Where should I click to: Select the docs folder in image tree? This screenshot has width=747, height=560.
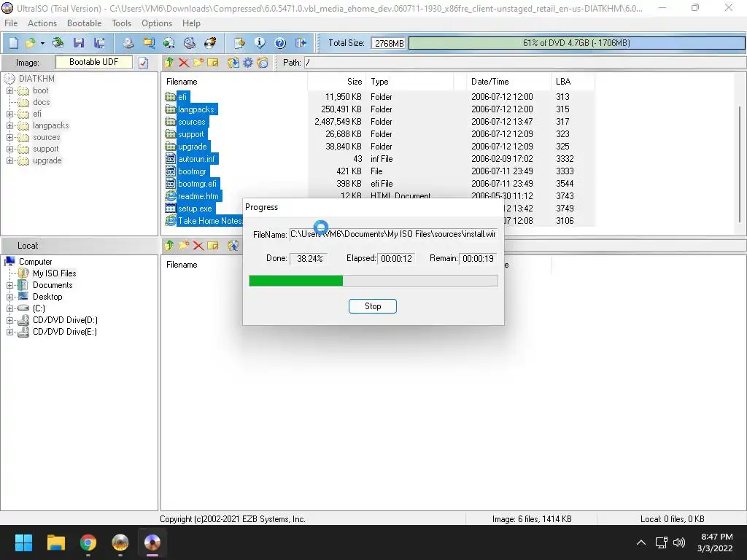pos(42,102)
